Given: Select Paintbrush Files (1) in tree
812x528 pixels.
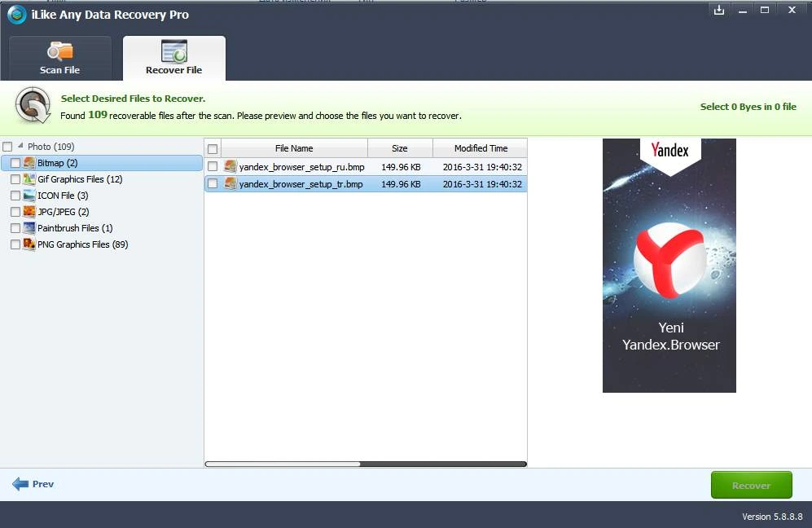Looking at the screenshot, I should coord(75,228).
